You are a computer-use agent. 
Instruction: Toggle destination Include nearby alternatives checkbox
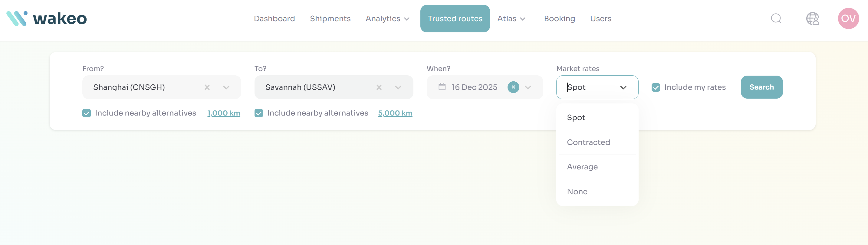(259, 113)
